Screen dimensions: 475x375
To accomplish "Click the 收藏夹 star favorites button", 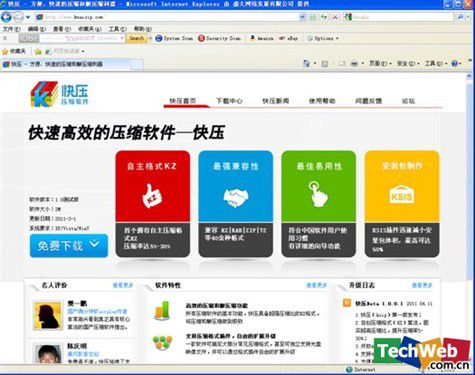I will [x=14, y=51].
